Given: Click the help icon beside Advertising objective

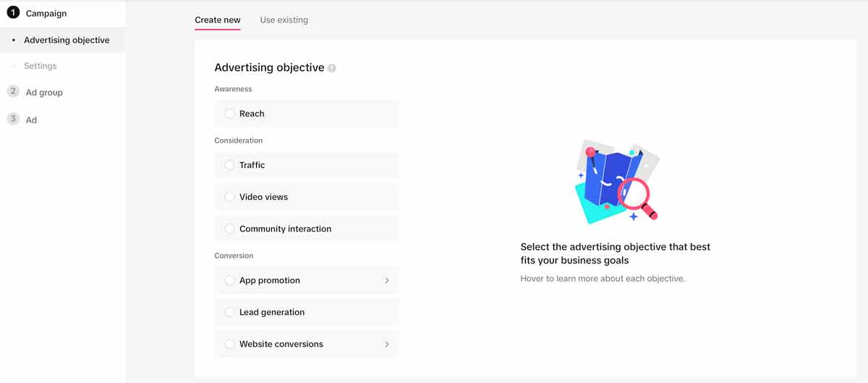Looking at the screenshot, I should coord(332,68).
